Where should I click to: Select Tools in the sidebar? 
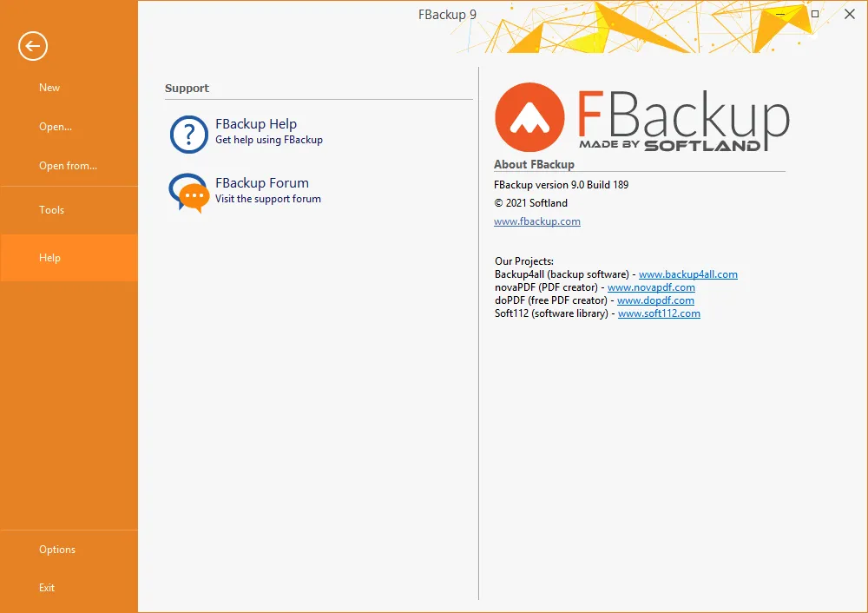[51, 209]
